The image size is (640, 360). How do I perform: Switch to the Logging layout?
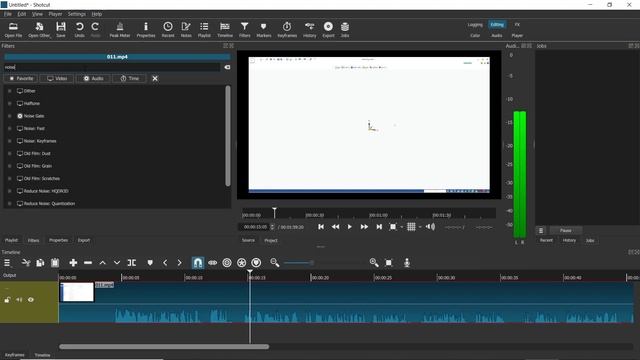point(475,25)
